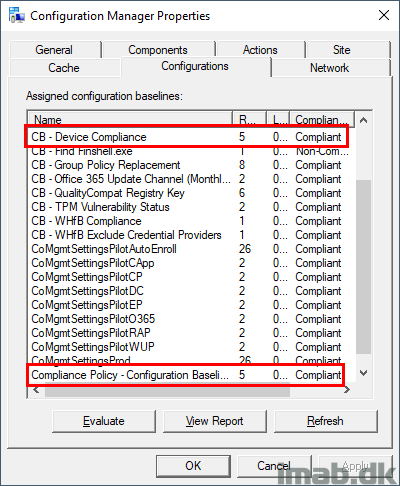Close the Configuration Manager Properties dialog
This screenshot has height=486, width=400.
(x=384, y=15)
